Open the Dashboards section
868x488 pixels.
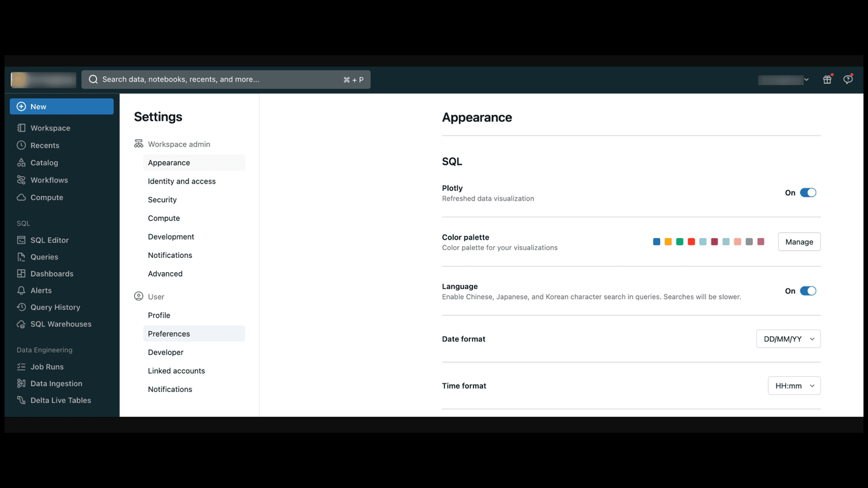[52, 273]
